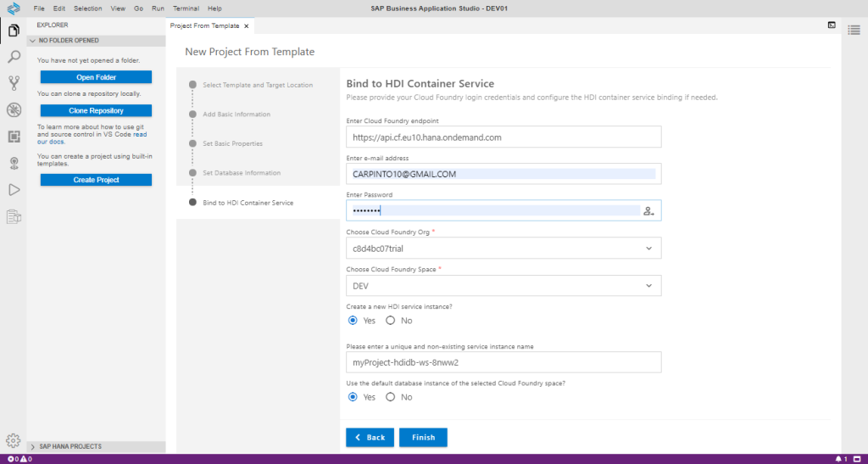Image resolution: width=868 pixels, height=464 pixels.
Task: Expand the SAP HANA Projects section
Action: (96, 446)
